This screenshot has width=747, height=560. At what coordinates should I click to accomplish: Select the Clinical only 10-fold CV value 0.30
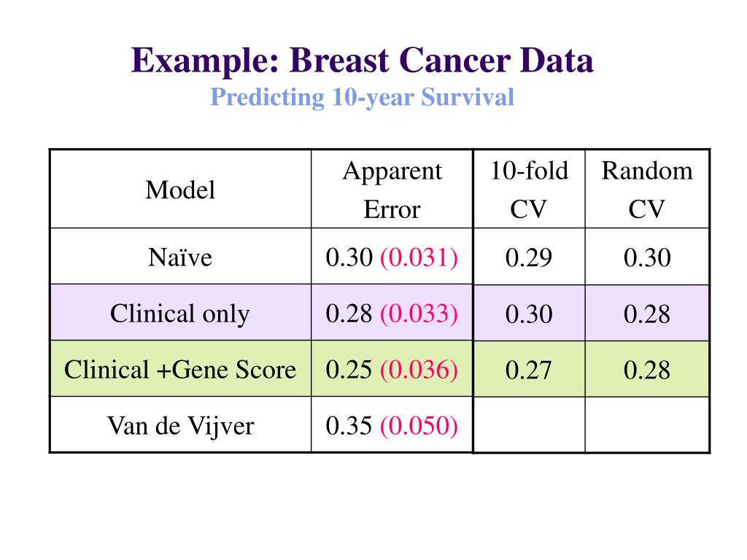(529, 313)
